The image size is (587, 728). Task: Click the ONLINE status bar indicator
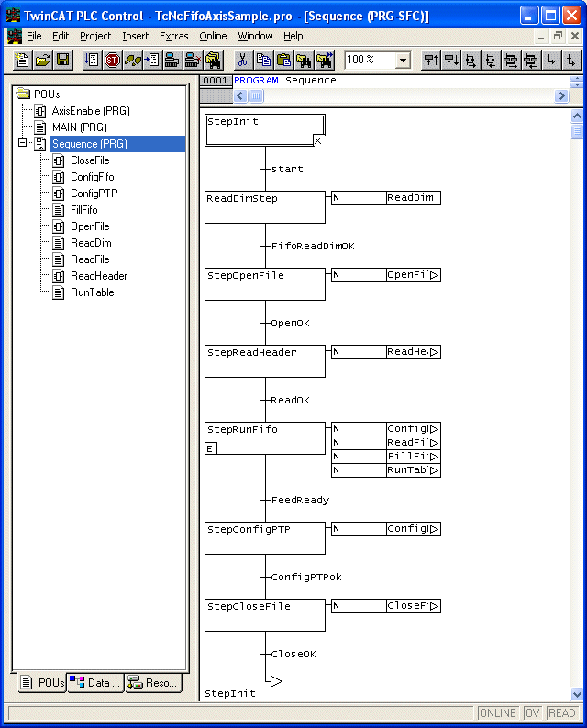coord(497,713)
